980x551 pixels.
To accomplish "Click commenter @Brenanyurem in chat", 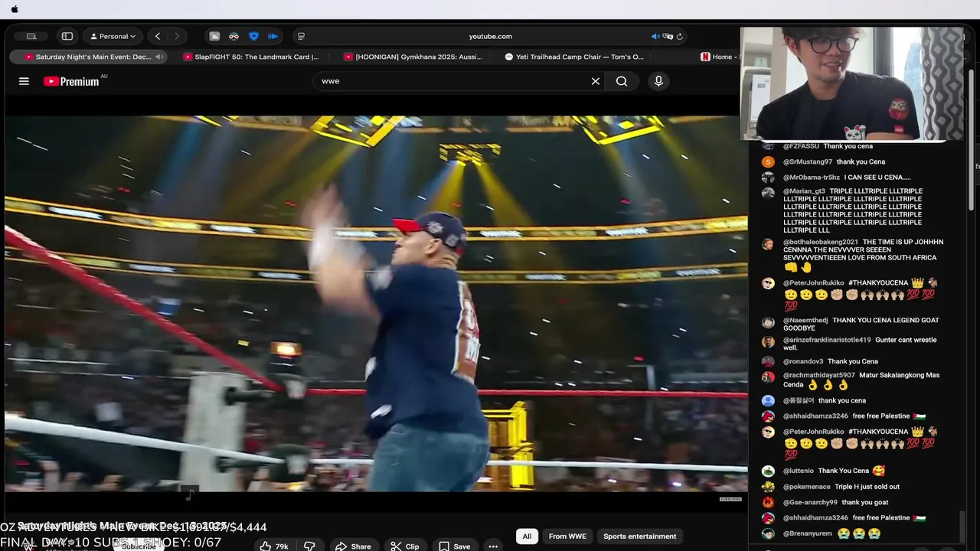I will tap(807, 534).
